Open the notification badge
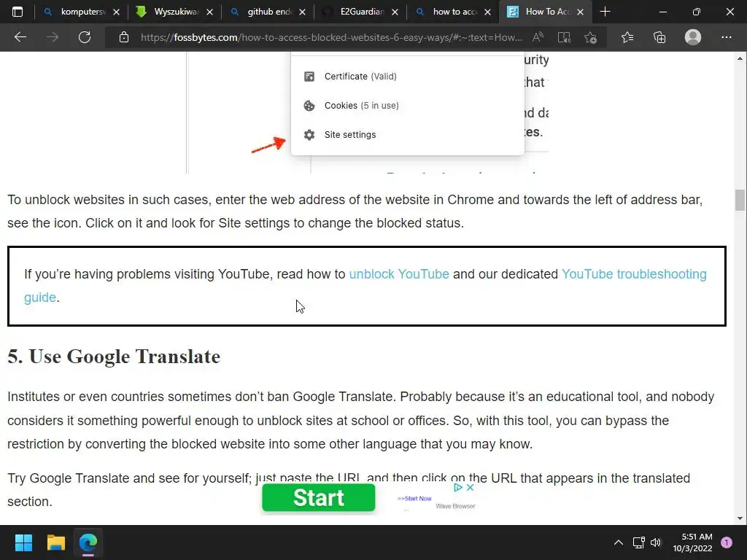The width and height of the screenshot is (747, 560). coord(727,542)
